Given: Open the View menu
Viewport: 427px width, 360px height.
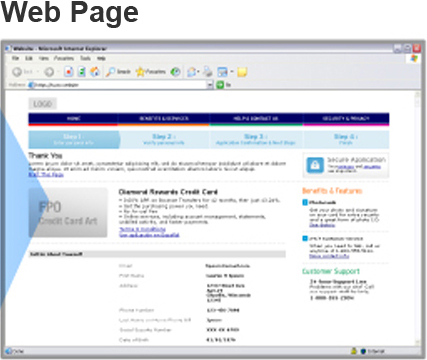Looking at the screenshot, I should (x=43, y=58).
